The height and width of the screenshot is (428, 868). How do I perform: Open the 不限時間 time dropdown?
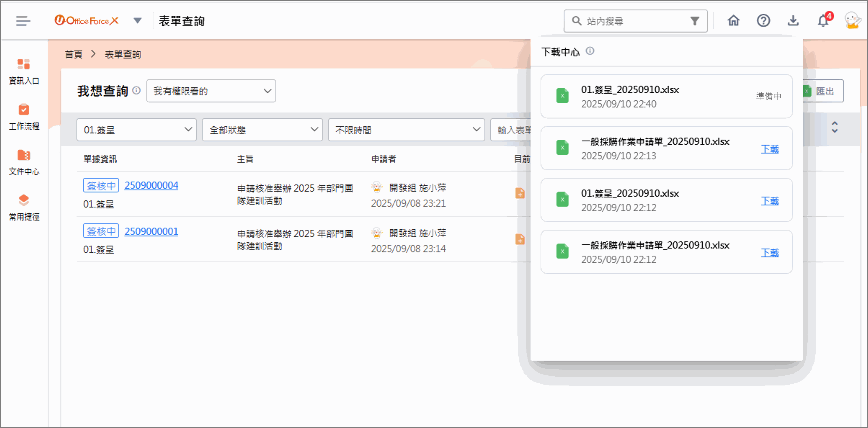(x=406, y=130)
